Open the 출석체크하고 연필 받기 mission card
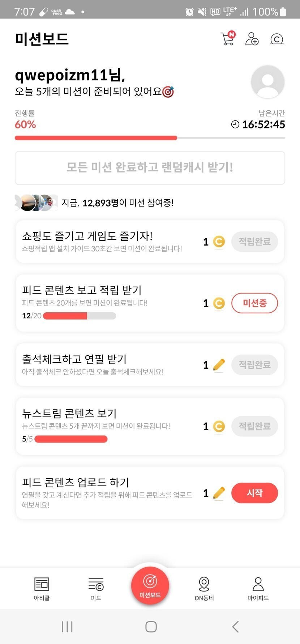 point(108,365)
